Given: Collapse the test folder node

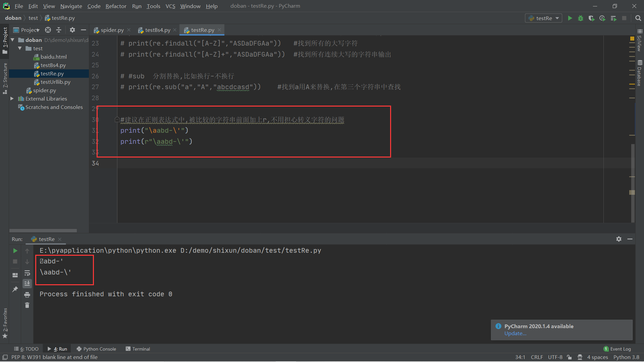Looking at the screenshot, I should tap(20, 48).
